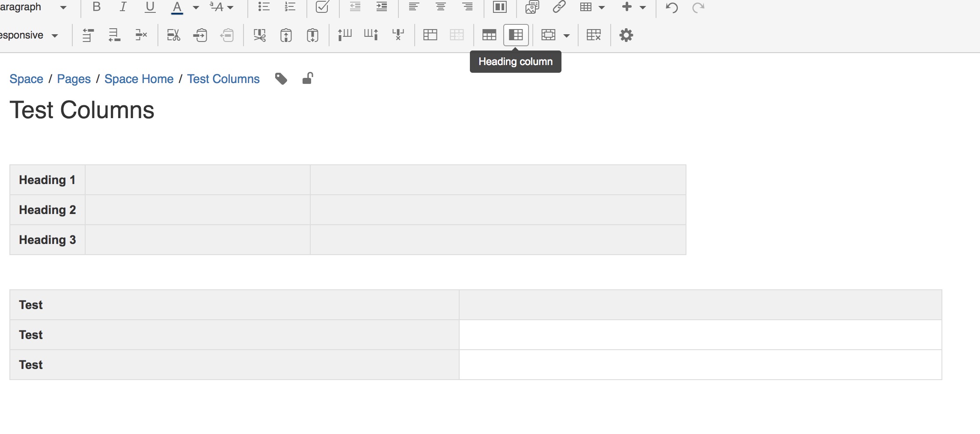Select the merge cells tool
The image size is (980, 434).
430,35
